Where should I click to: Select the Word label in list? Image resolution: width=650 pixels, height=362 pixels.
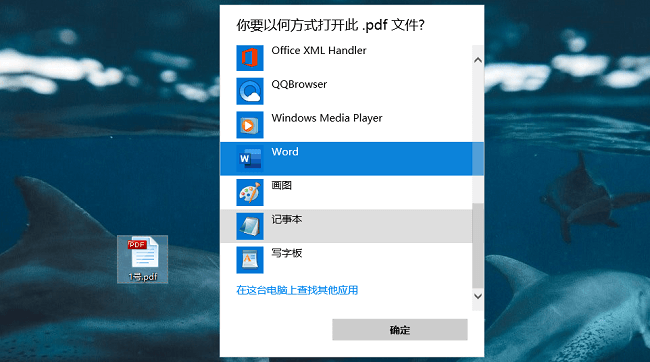(285, 152)
